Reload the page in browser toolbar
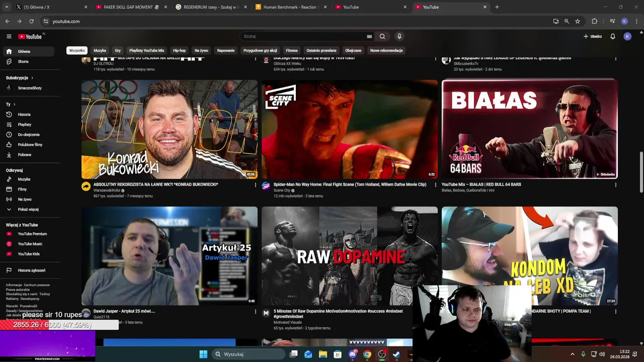This screenshot has width=644, height=362. click(x=31, y=21)
